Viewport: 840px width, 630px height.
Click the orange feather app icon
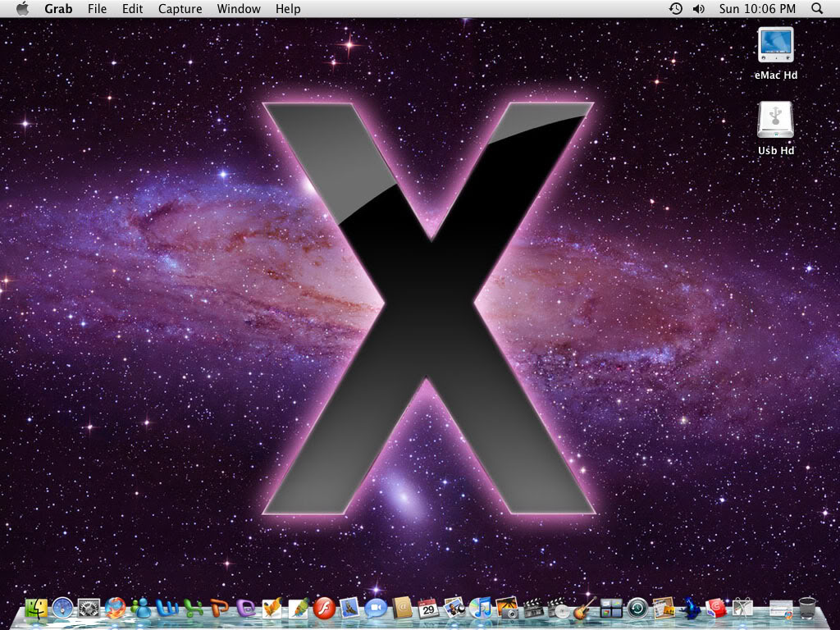coord(272,609)
